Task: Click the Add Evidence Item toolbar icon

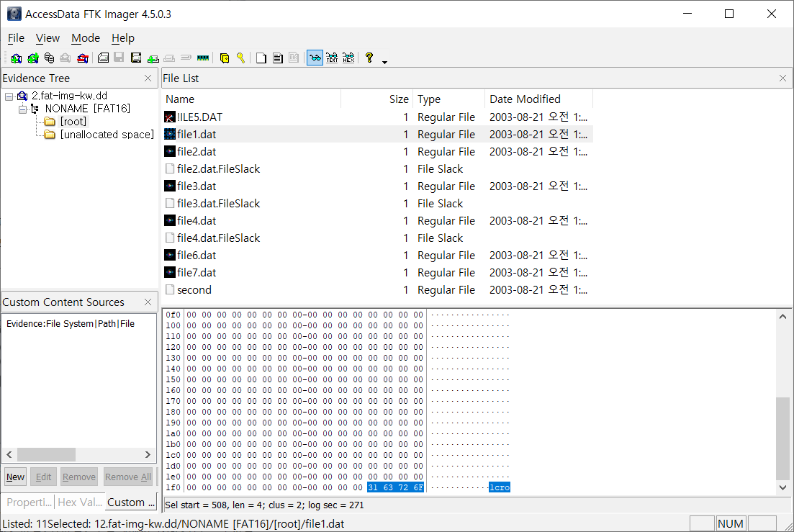Action: click(17, 58)
